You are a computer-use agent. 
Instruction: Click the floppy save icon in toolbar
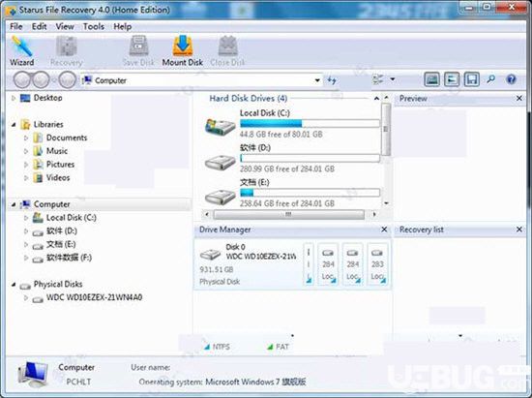pos(472,79)
